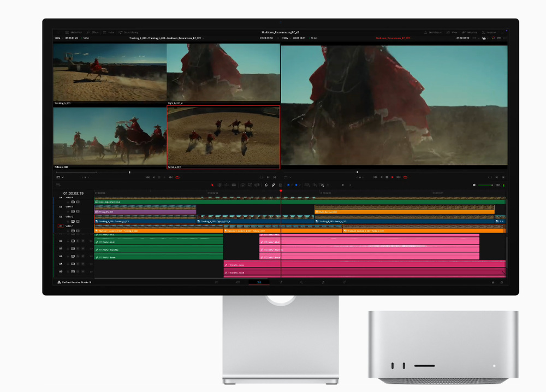Select the red-bordered aerial multicam angle thumbnail

pos(223,137)
